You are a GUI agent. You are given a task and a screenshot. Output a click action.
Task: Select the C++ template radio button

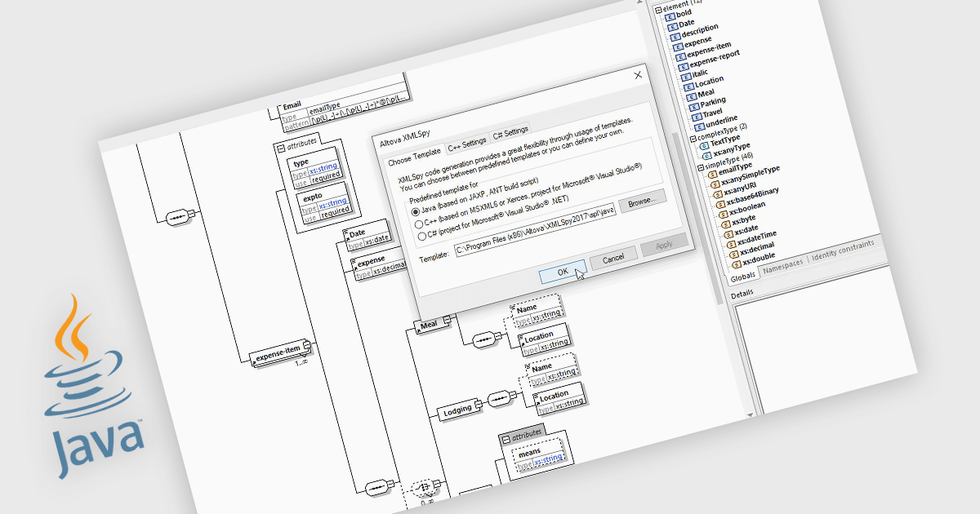click(x=418, y=224)
